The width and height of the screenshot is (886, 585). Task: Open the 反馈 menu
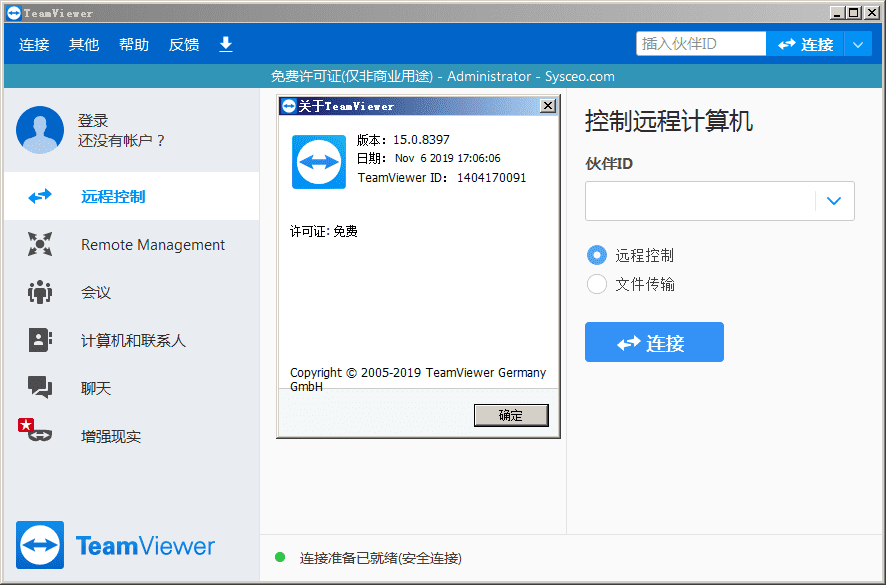pos(184,44)
